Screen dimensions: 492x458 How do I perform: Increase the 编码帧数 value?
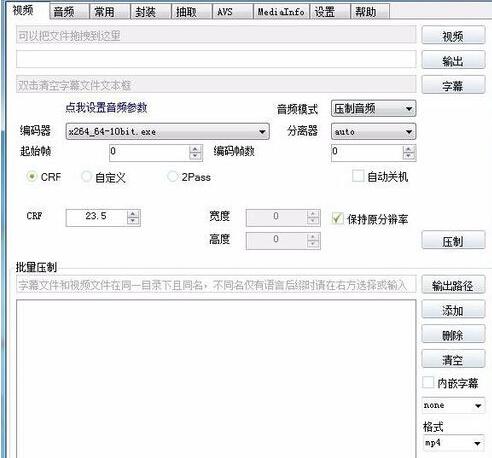[x=409, y=149]
